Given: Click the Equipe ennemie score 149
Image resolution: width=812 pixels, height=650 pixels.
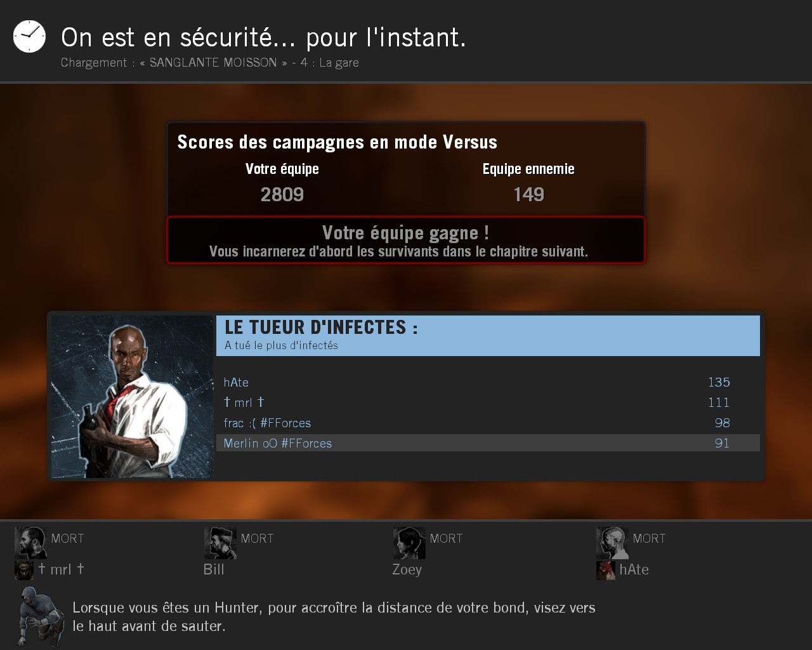Looking at the screenshot, I should pos(528,194).
